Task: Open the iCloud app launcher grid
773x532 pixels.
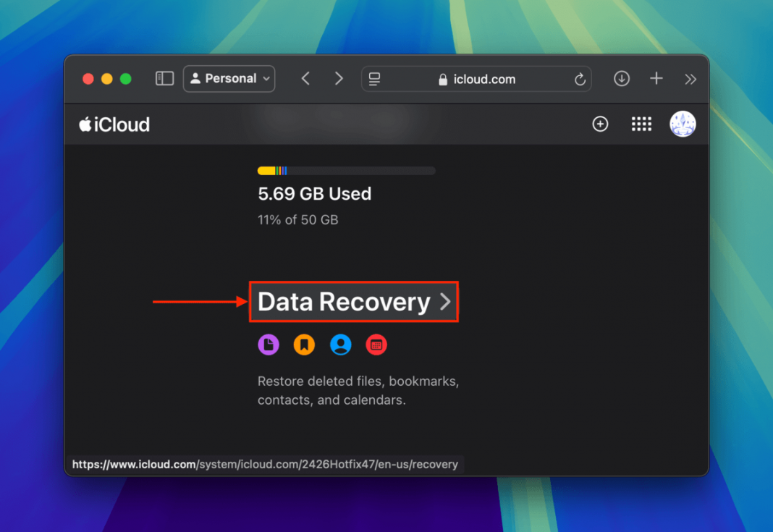Action: coord(641,124)
